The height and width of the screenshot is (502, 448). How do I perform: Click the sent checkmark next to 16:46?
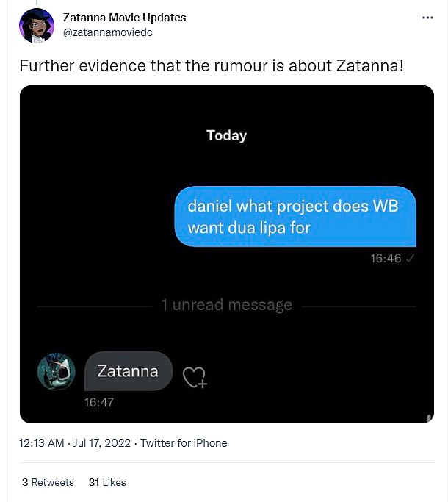pos(411,259)
